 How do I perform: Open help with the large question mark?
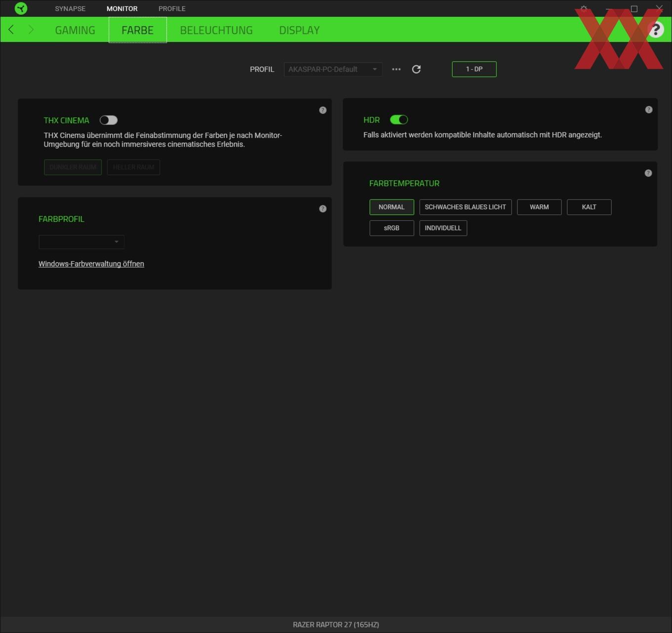pos(656,30)
